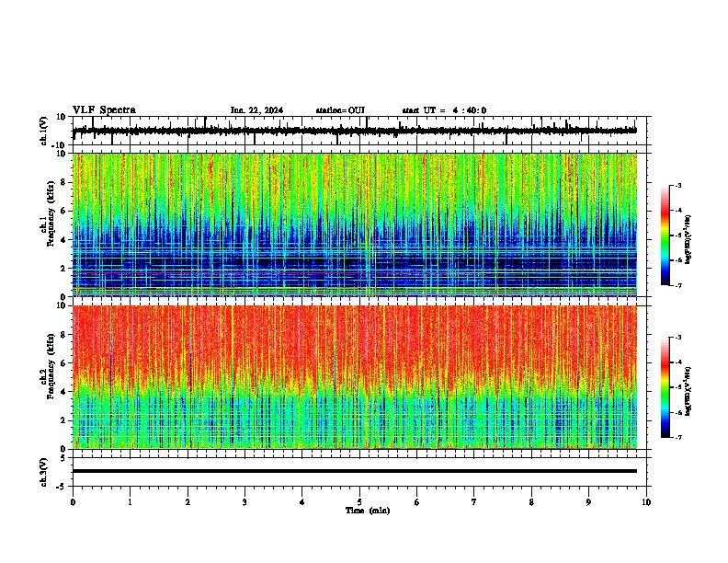The height and width of the screenshot is (563, 728).
Task: Click the '5' tick on the ch.3(V) axis
Action: coord(63,457)
